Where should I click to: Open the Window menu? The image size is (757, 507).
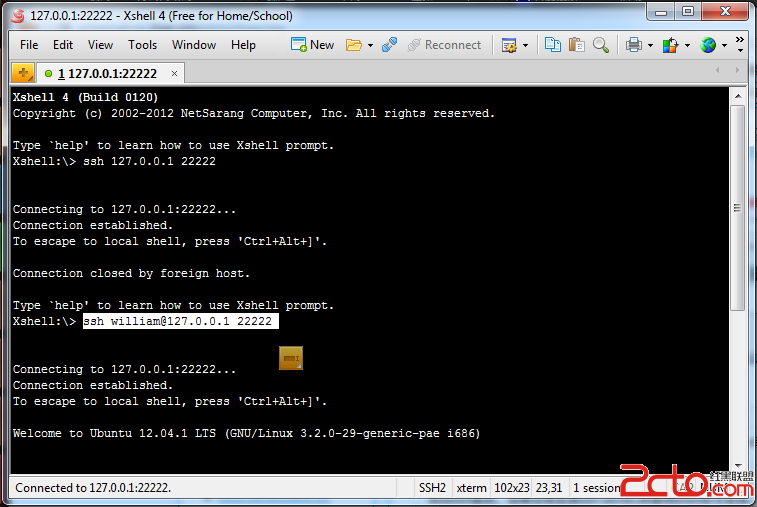pos(194,45)
